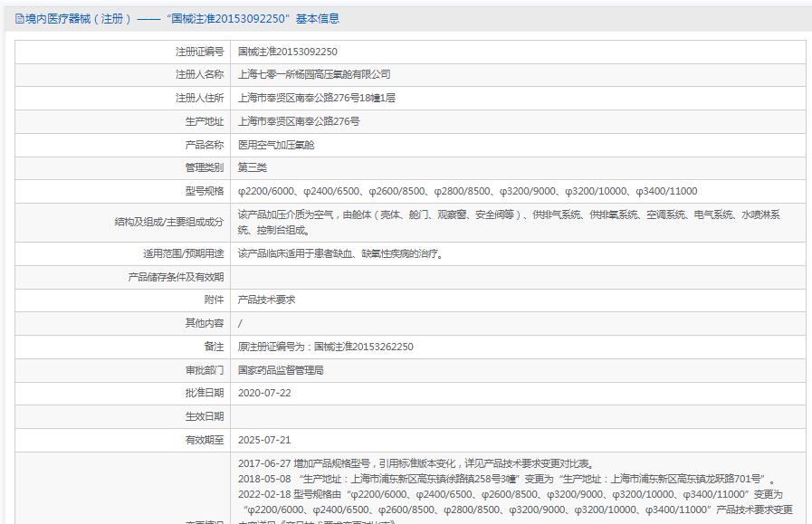Select product name 医用空气加压氧舱
Image resolution: width=812 pixels, height=524 pixels.
click(x=275, y=145)
